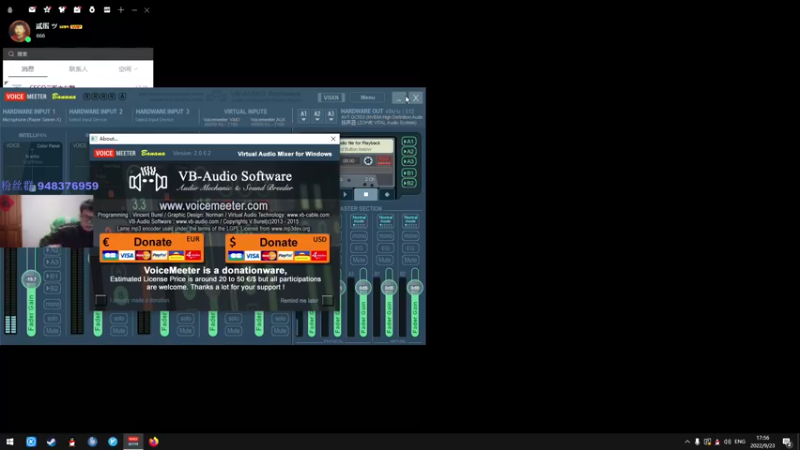Open Firefox from the taskbar

tap(154, 442)
